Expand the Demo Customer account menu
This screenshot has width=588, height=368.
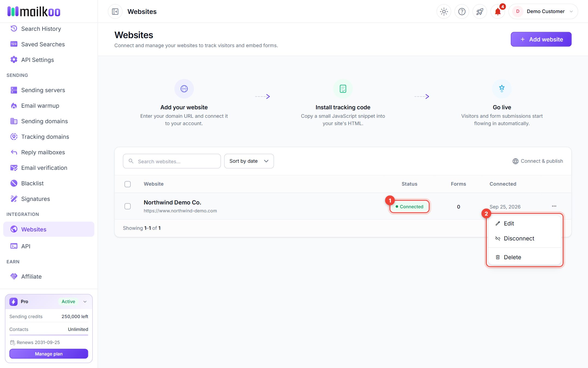click(543, 11)
